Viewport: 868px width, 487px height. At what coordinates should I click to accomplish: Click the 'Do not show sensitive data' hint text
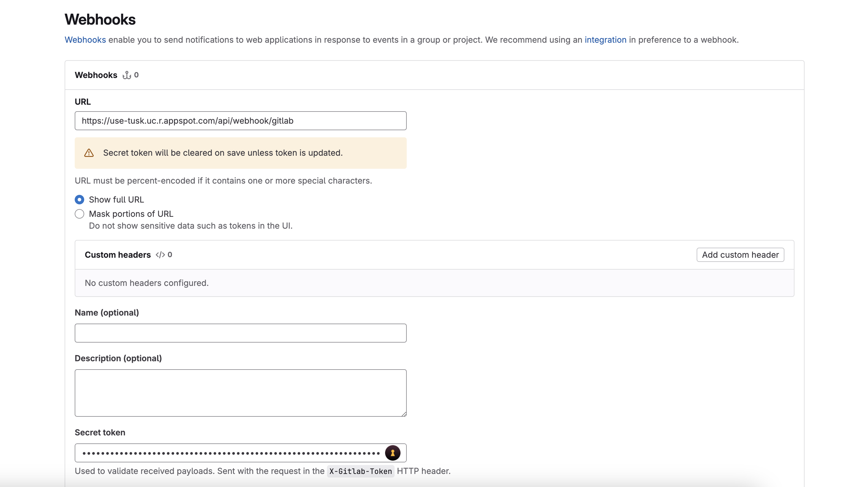pyautogui.click(x=191, y=226)
